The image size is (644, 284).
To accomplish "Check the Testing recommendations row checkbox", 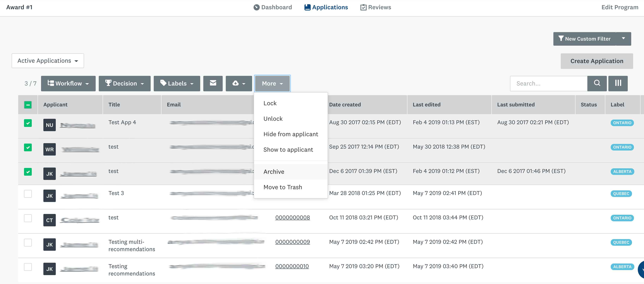I will click(x=28, y=267).
